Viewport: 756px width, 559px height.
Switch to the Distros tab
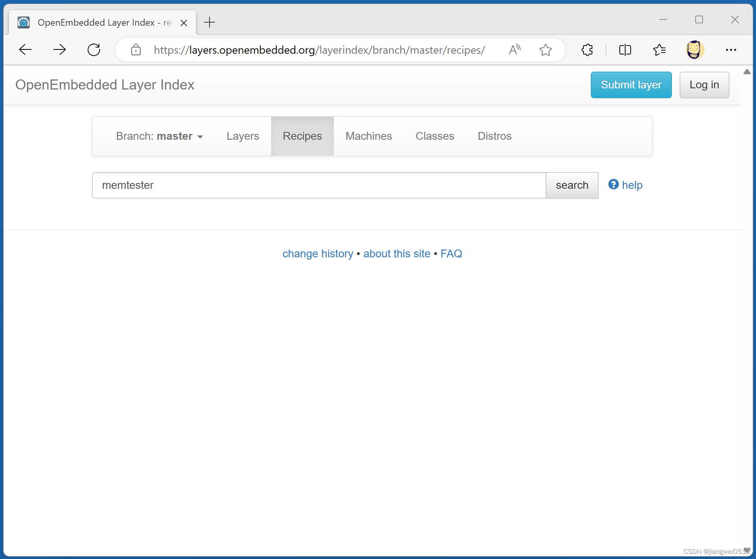tap(495, 136)
